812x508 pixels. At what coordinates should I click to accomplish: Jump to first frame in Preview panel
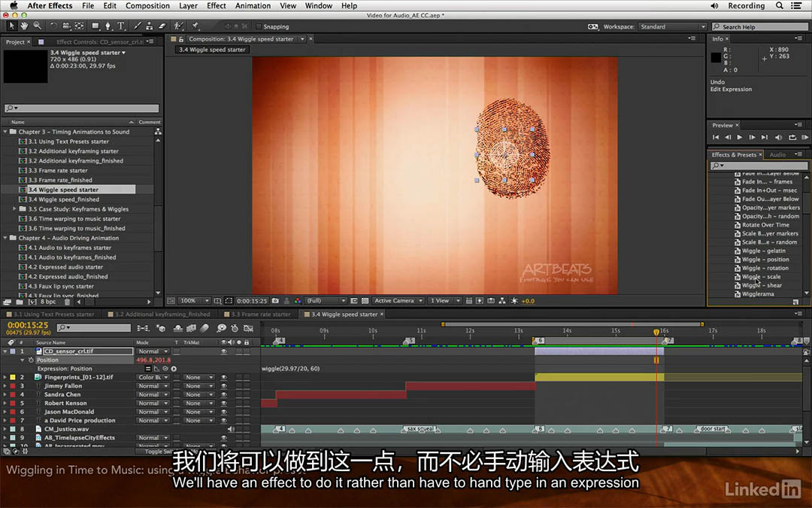pos(716,138)
